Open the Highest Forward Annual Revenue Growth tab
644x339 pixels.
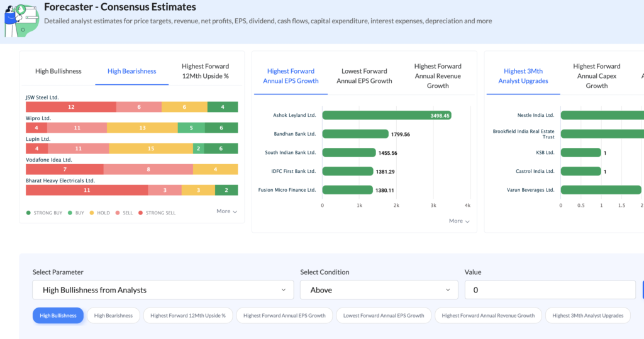click(x=438, y=76)
